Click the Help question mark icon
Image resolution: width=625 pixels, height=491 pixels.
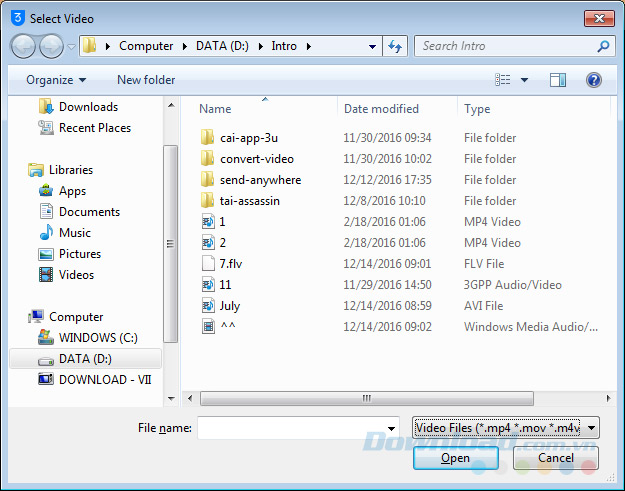point(593,80)
